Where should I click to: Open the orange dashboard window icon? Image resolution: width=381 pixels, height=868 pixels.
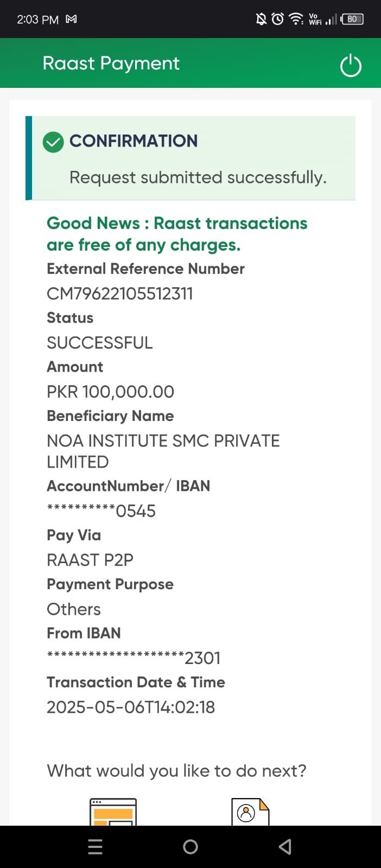[113, 812]
